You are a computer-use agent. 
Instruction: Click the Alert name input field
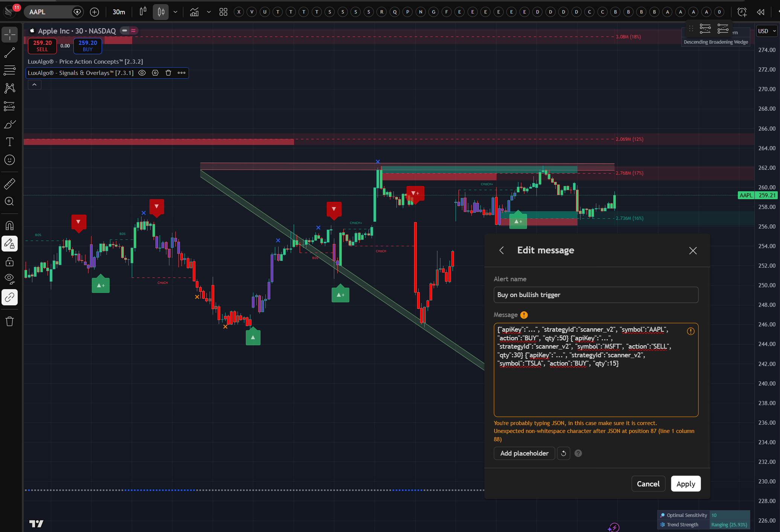[x=596, y=295]
